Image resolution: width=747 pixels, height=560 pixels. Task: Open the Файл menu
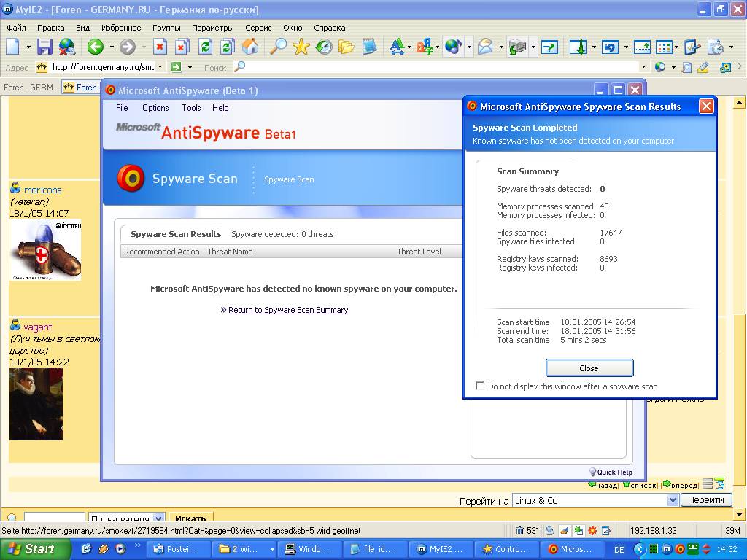(16, 28)
